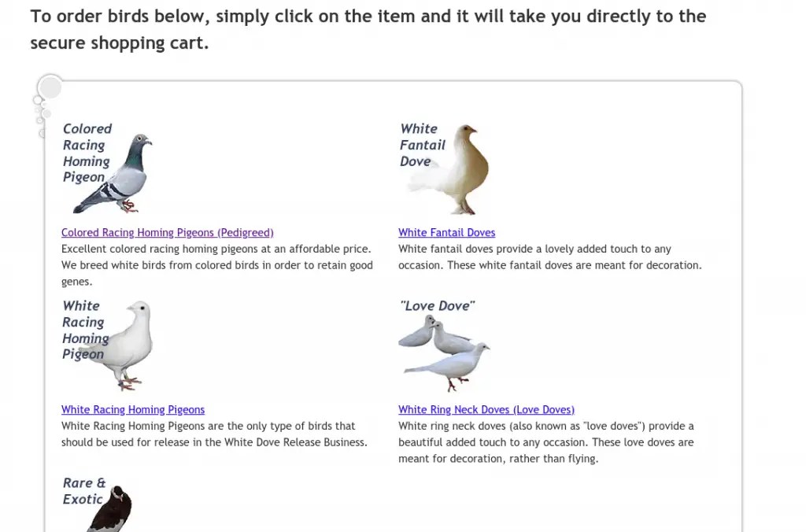Viewport: 806px width, 532px height.
Task: Open the White Racing Homing Pigeons link
Action: 132,409
